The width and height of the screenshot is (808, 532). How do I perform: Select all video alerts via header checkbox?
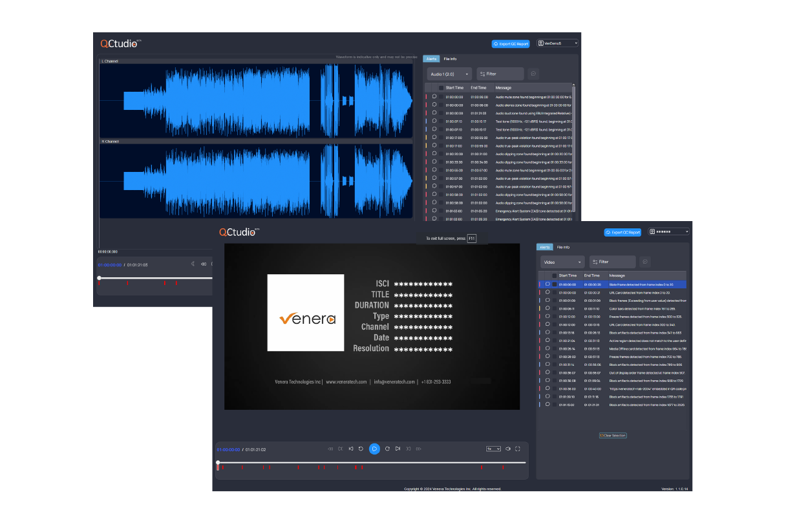(x=555, y=275)
